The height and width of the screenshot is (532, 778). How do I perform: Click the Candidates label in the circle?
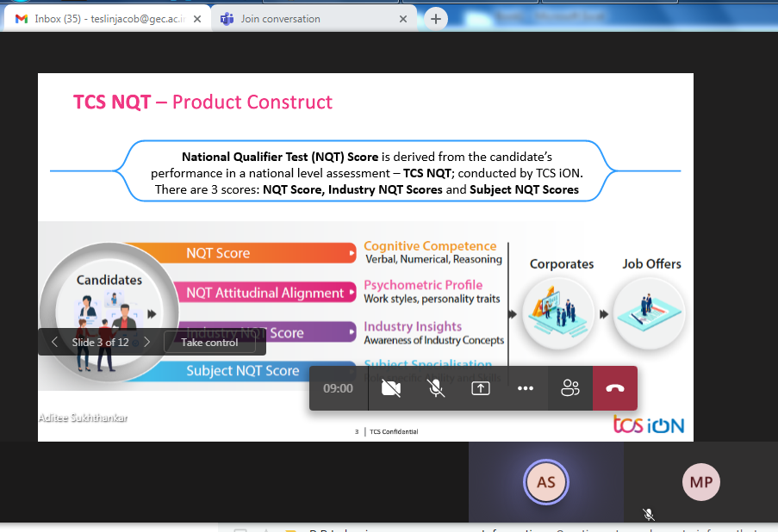point(109,280)
